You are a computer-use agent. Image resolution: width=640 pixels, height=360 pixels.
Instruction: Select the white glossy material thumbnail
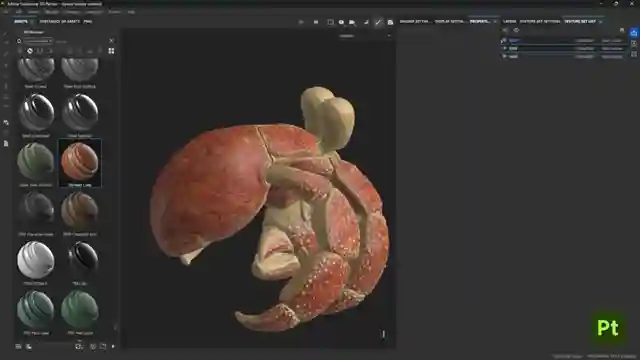tap(36, 260)
